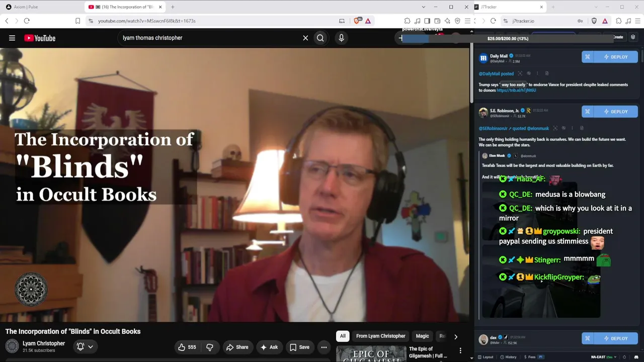Open the Brave main menu in YouTube window
Image resolution: width=644 pixels, height=362 pixels.
[467, 21]
